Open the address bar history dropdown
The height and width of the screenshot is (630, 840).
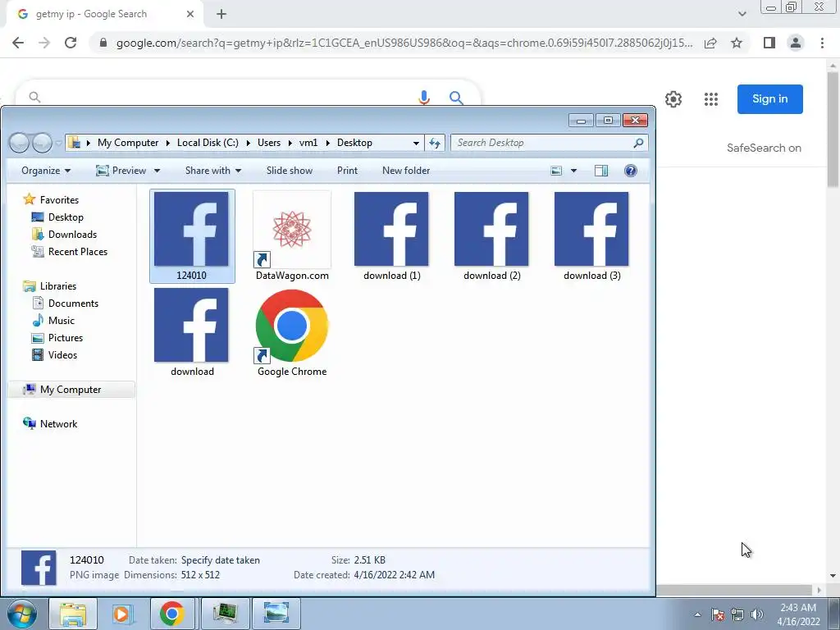416,143
